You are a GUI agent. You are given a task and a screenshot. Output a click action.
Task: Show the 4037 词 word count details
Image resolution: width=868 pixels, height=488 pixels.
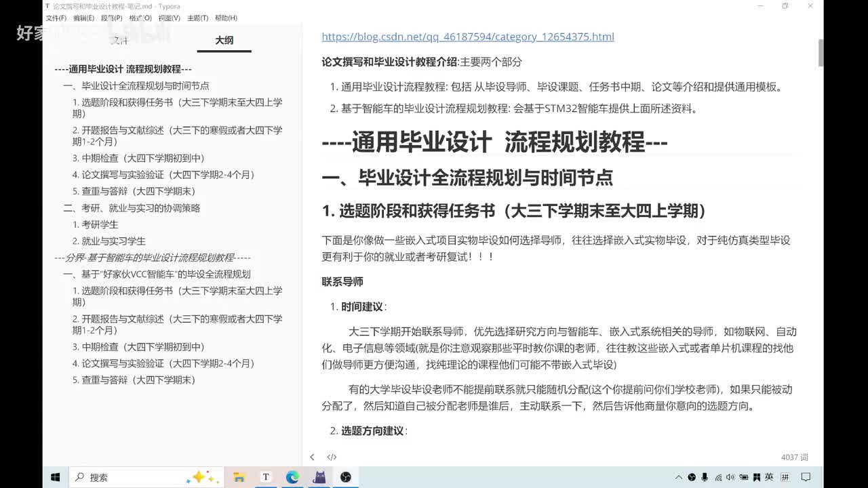click(794, 457)
